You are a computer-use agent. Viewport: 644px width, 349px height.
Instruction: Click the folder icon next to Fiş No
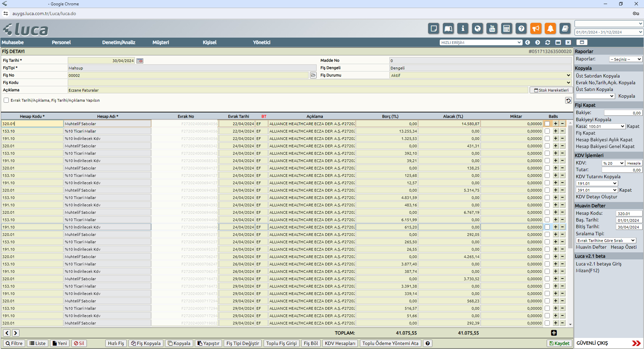pos(313,75)
